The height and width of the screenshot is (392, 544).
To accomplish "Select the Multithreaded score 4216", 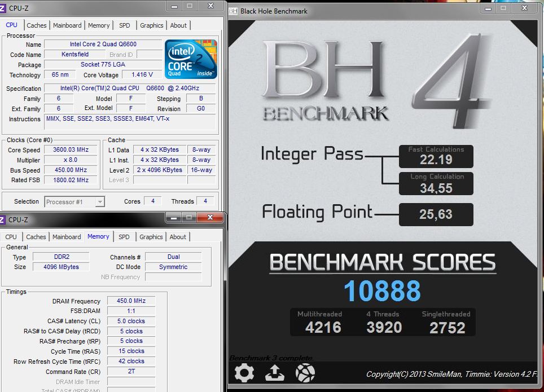I will [x=323, y=328].
